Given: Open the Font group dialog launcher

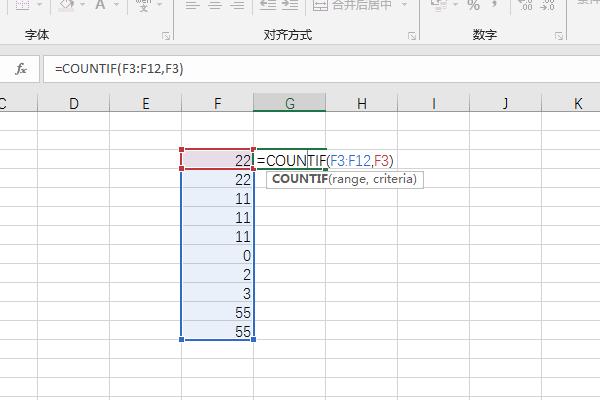Looking at the screenshot, I should pos(166,36).
